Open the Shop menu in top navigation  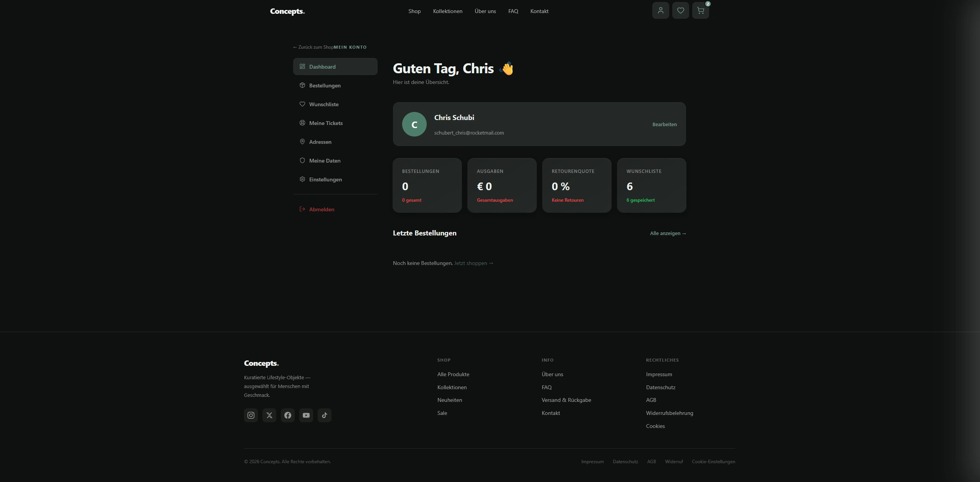[x=414, y=11]
